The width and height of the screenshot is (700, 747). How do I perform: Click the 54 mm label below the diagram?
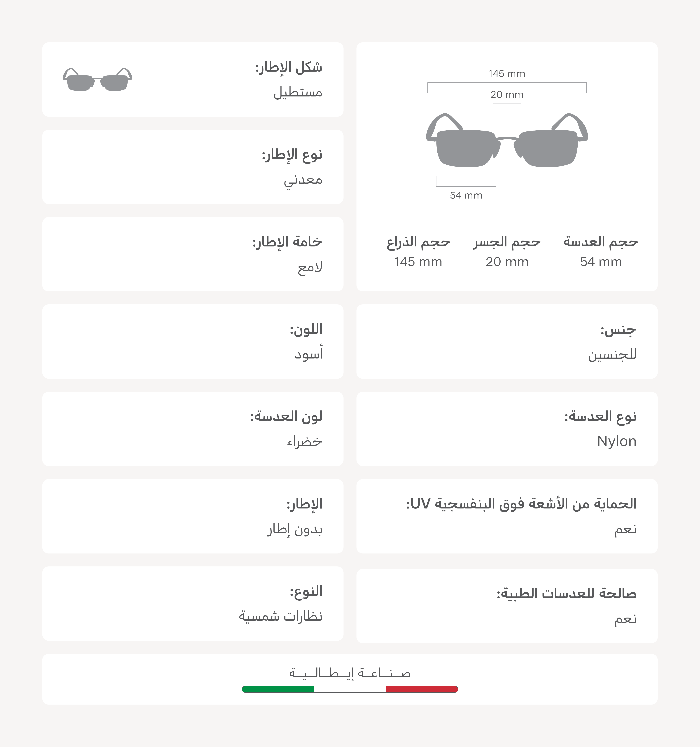pos(466,195)
